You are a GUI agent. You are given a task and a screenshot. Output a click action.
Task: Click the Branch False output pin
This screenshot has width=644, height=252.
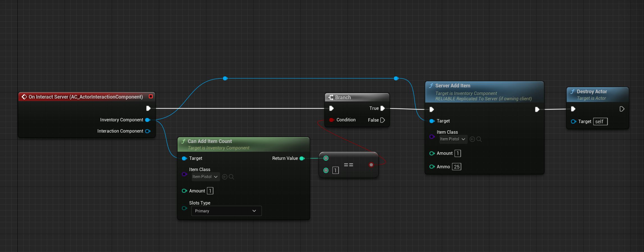382,120
